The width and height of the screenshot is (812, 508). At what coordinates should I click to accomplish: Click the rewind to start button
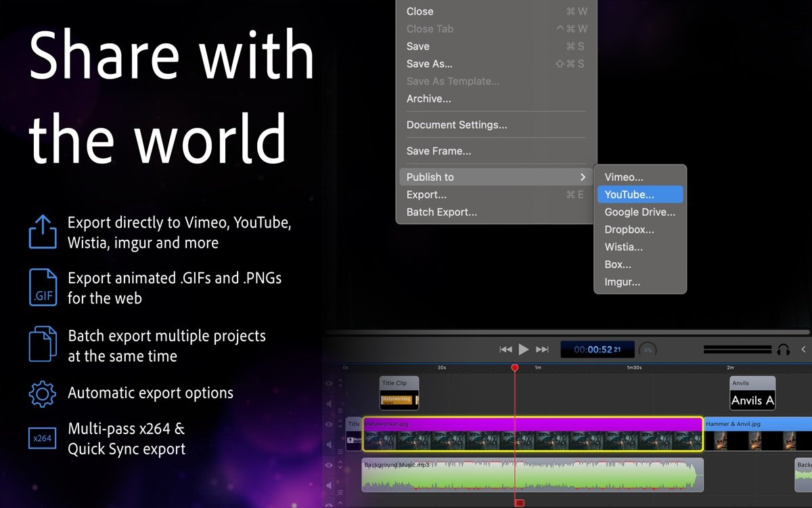(505, 350)
